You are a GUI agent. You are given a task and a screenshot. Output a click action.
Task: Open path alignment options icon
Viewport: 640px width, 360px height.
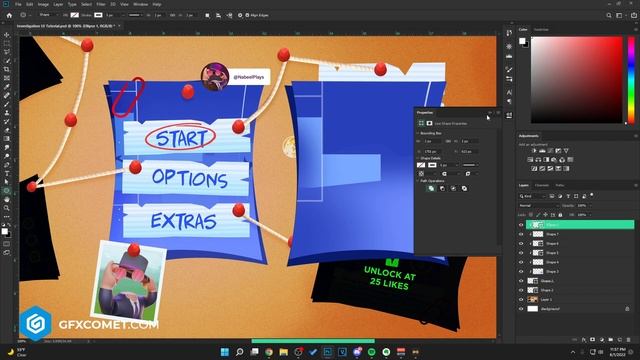(218, 15)
